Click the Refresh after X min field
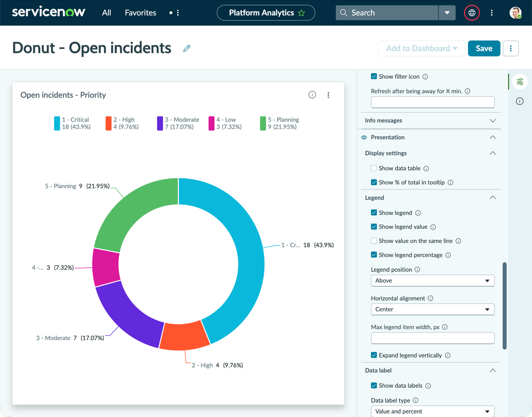Image resolution: width=532 pixels, height=417 pixels. (432, 102)
